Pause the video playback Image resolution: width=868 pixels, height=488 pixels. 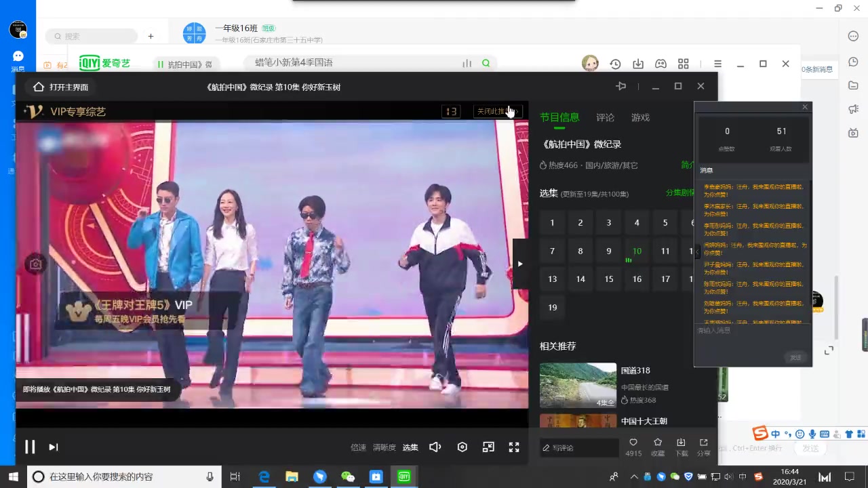pyautogui.click(x=30, y=447)
